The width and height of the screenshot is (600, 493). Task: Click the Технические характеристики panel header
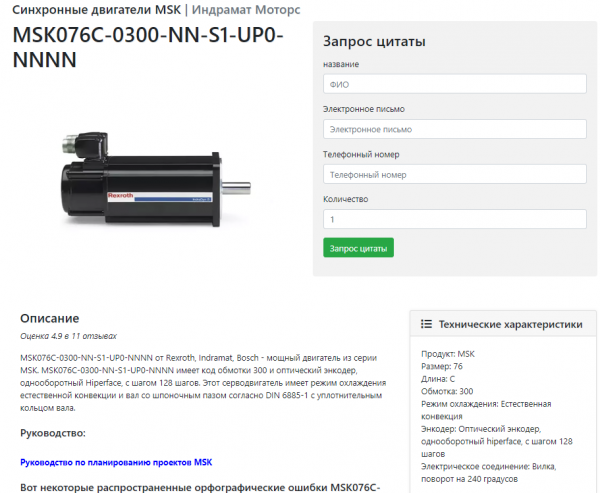coord(503,324)
